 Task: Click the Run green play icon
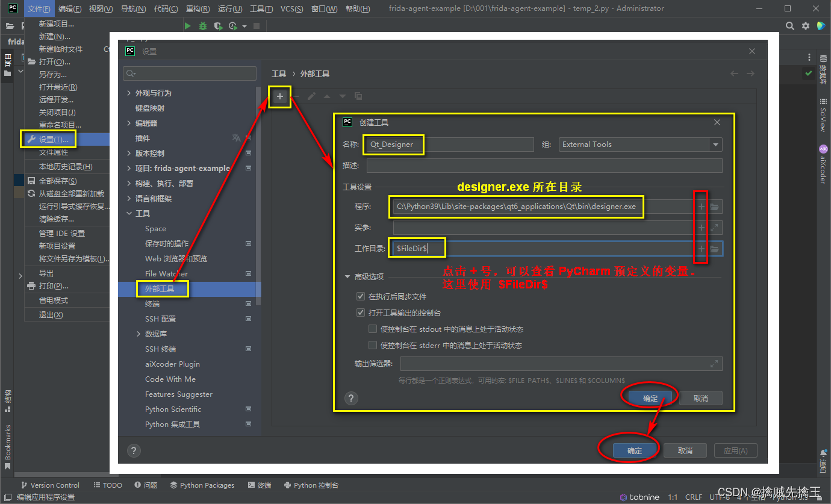(188, 26)
